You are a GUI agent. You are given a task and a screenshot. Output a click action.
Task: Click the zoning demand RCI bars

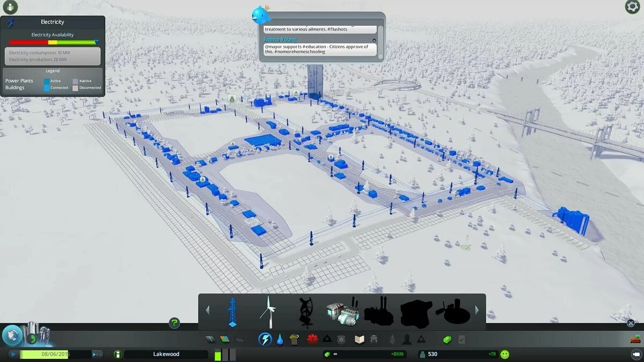(225, 354)
